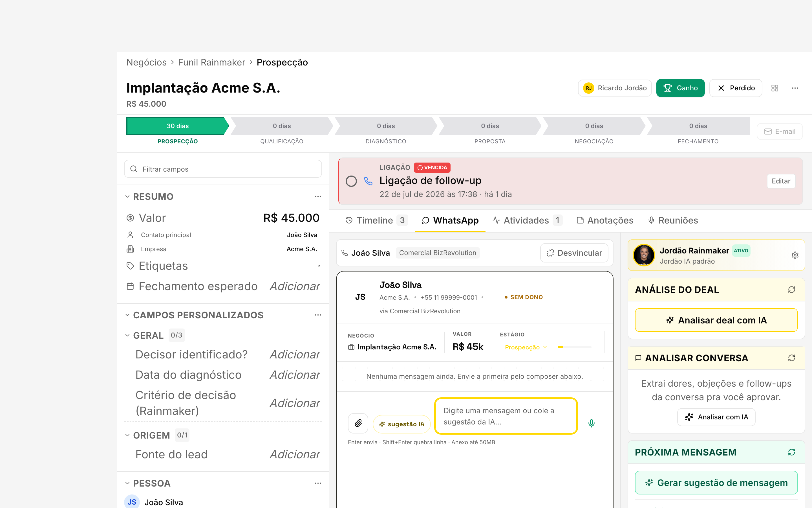The image size is (812, 508).
Task: Refresh the Próxima Mensagem panel
Action: tap(791, 452)
